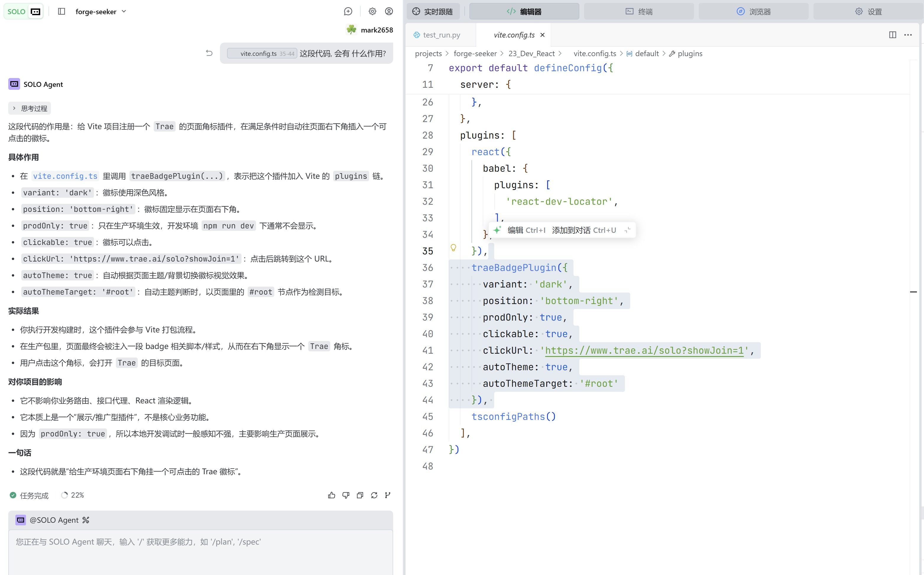
Task: Click the branch icon below the response
Action: click(x=388, y=495)
